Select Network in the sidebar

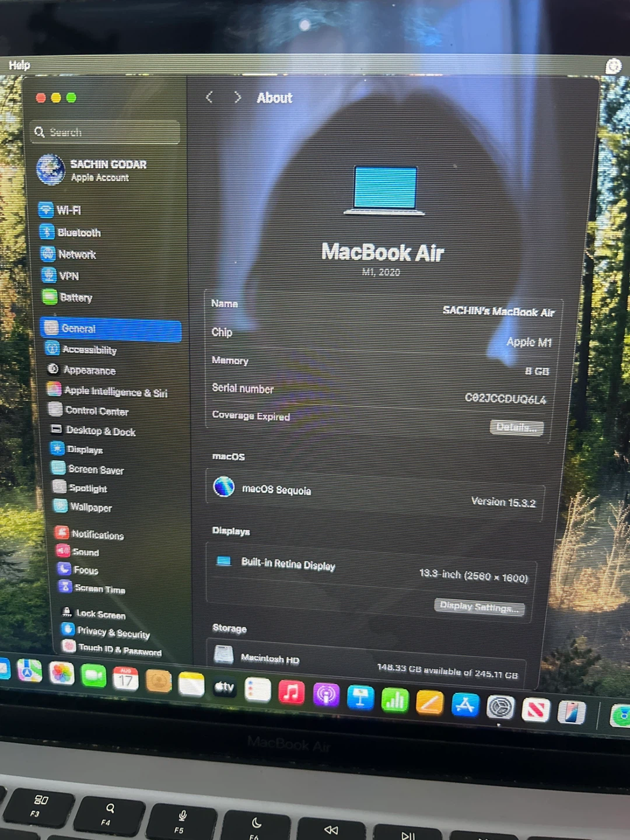click(x=69, y=254)
